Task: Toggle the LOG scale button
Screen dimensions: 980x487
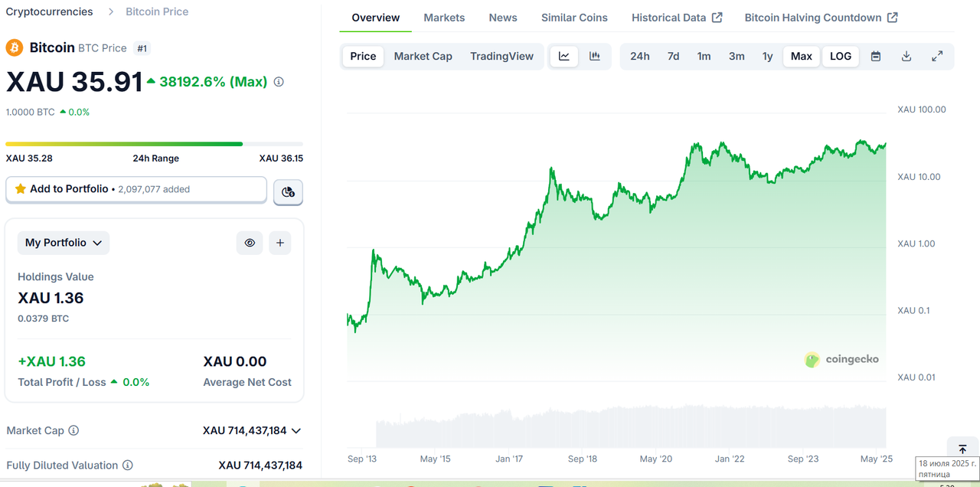Action: [841, 56]
